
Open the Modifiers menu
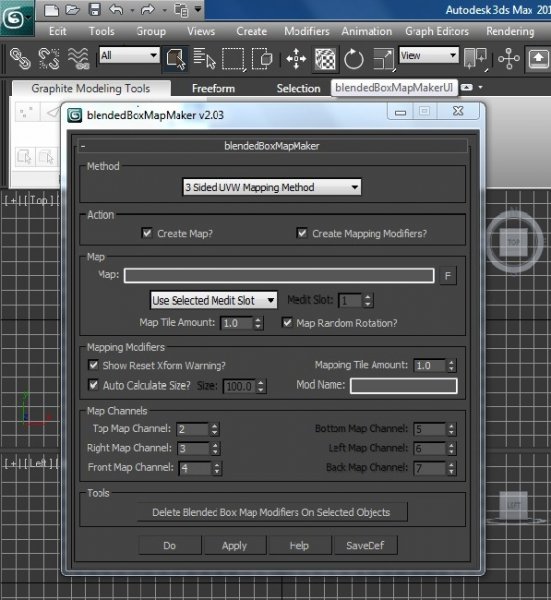tap(306, 31)
